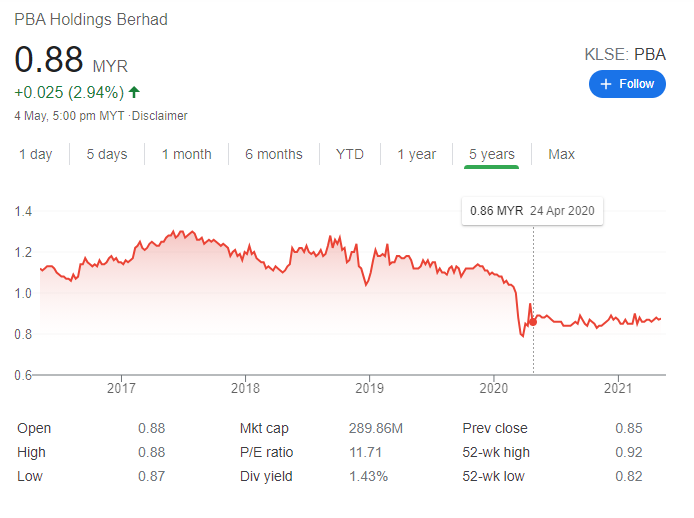Image resolution: width=694 pixels, height=518 pixels.
Task: Open the Disclaimer link
Action: tap(160, 116)
